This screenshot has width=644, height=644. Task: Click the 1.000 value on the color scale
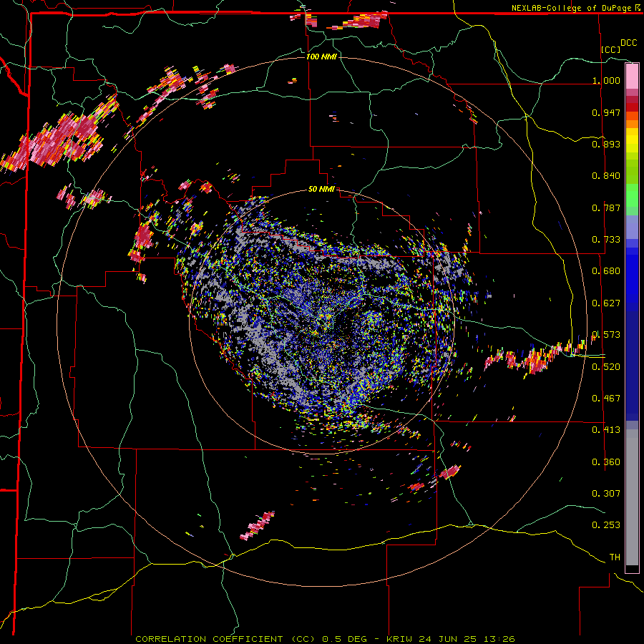tap(606, 80)
